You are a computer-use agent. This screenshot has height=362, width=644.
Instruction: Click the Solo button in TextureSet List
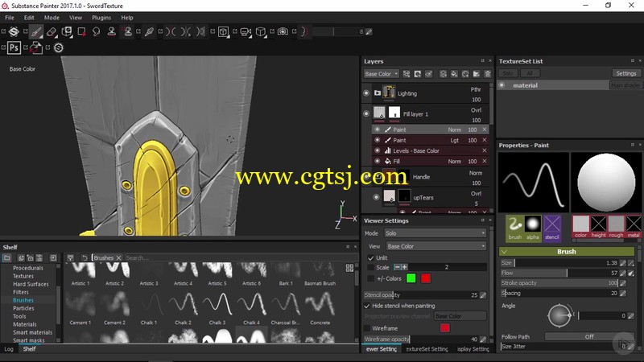pos(508,73)
